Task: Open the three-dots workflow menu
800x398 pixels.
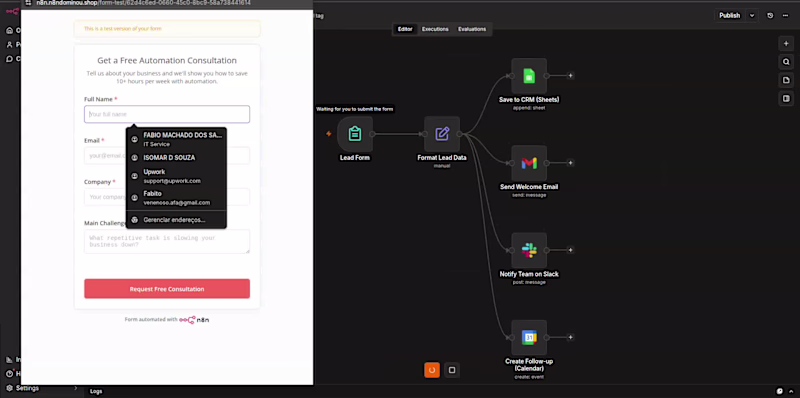Action: pyautogui.click(x=785, y=15)
